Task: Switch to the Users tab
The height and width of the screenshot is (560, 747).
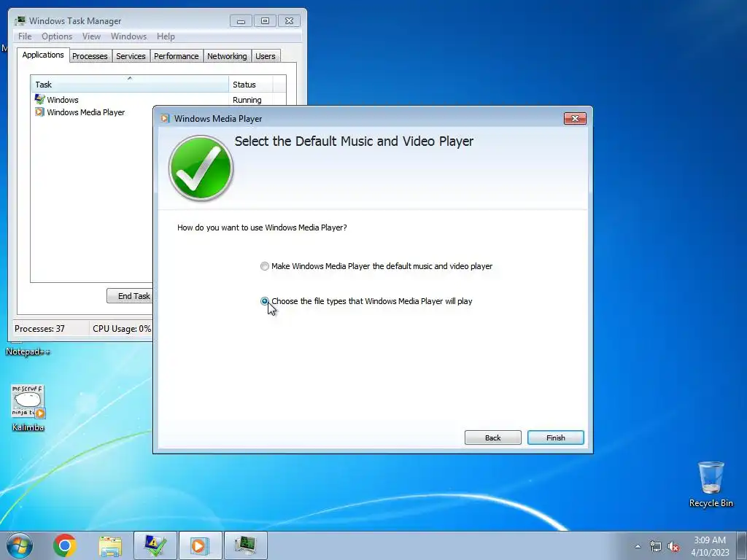Action: [266, 56]
